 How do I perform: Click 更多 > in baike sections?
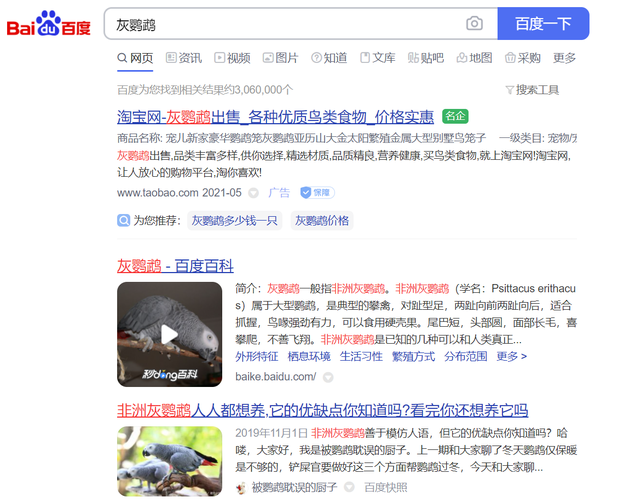pyautogui.click(x=511, y=356)
